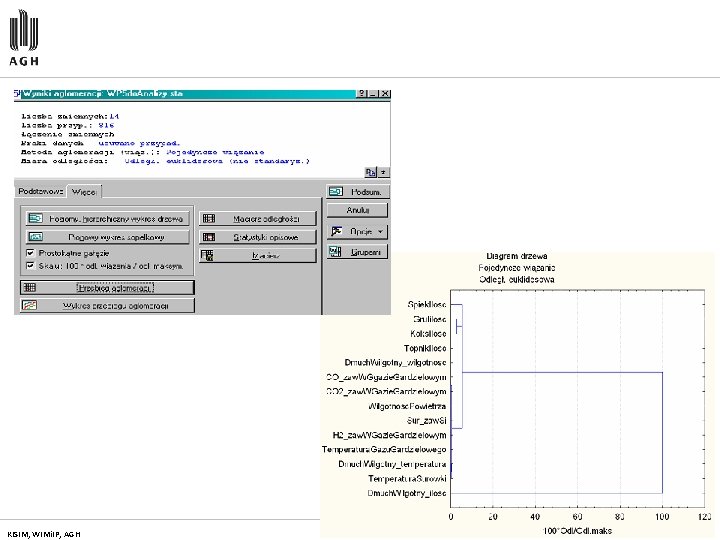Click the Temperatura Gazu Gardzielowego label

tap(384, 450)
